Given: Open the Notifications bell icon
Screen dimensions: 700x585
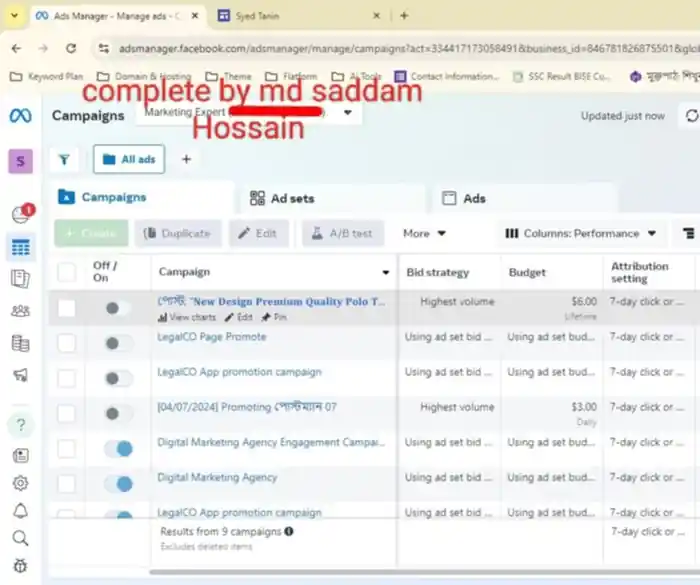Looking at the screenshot, I should (21, 511).
